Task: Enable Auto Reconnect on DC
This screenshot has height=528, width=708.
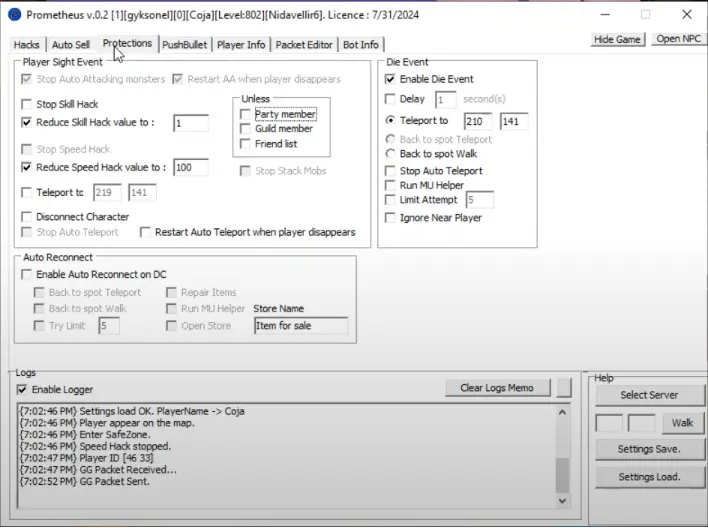Action: (27, 275)
